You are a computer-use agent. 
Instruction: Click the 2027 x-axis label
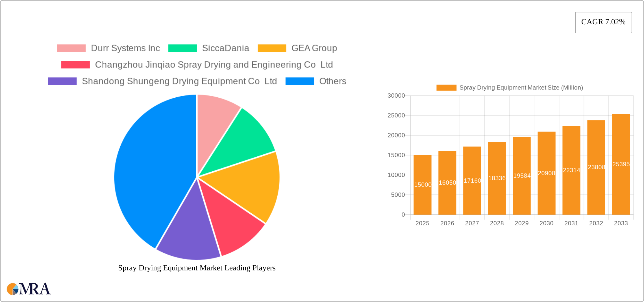[472, 223]
